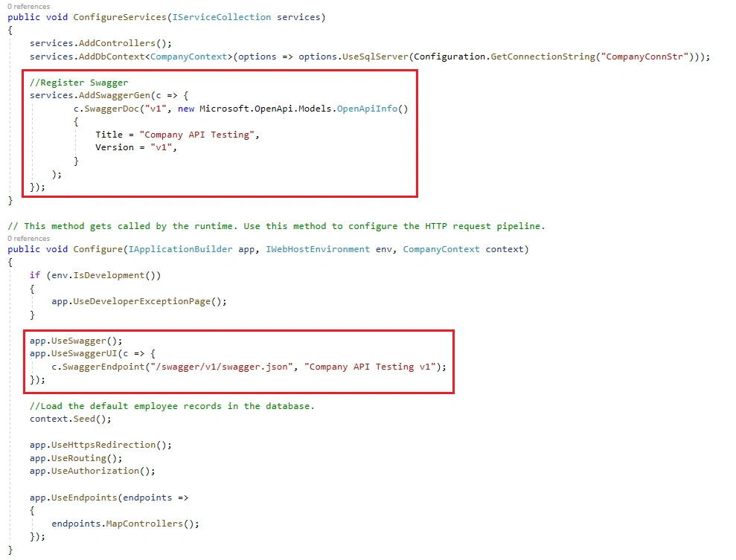Click the "Company API Testing v1" string
Image resolution: width=736 pixels, height=560 pixels.
pos(370,367)
